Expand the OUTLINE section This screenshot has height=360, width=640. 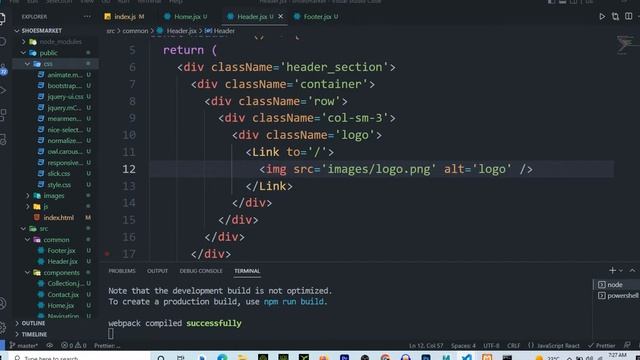[x=33, y=323]
